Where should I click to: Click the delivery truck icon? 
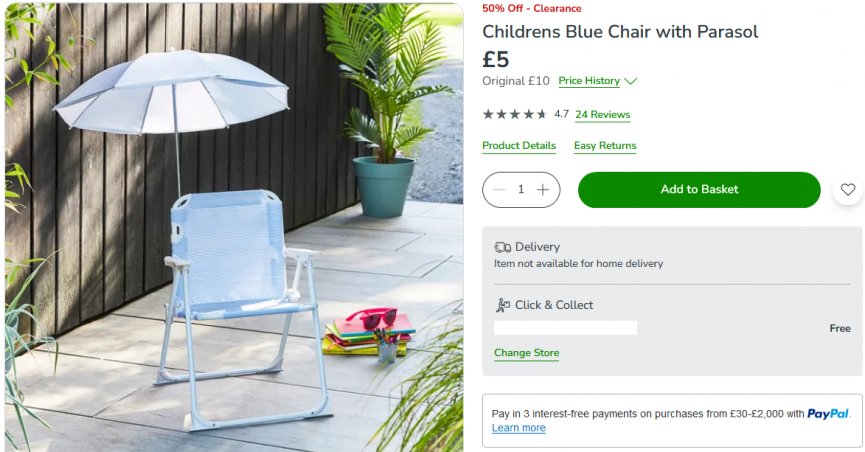pyautogui.click(x=502, y=247)
